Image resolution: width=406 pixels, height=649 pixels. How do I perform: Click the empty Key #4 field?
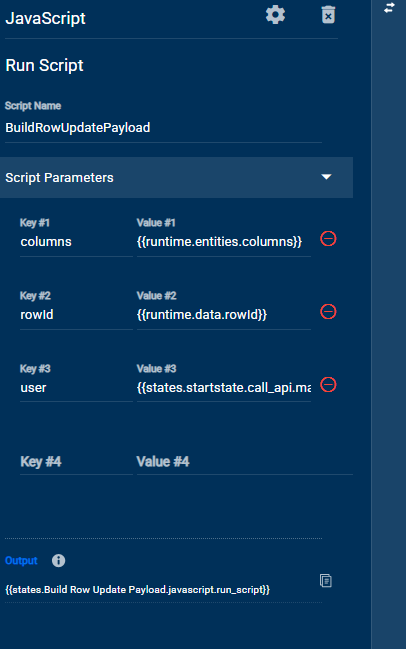[76, 462]
